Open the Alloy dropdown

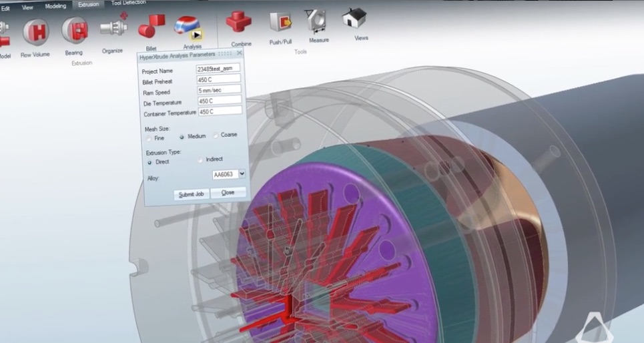pos(242,174)
